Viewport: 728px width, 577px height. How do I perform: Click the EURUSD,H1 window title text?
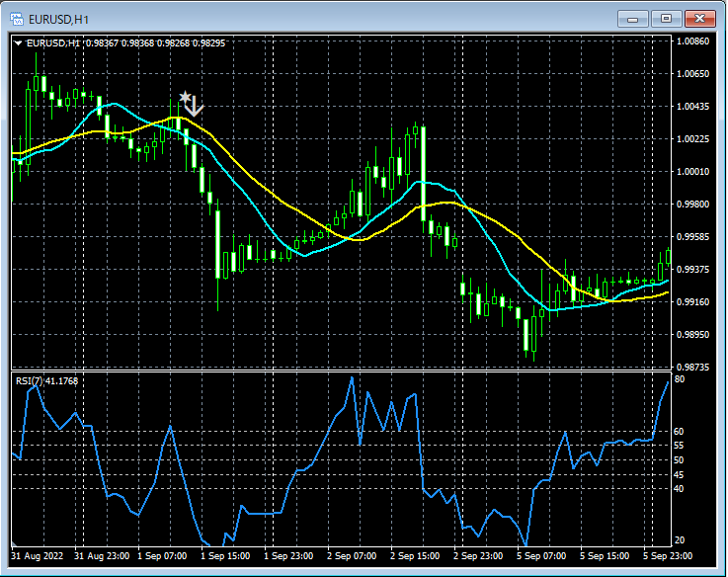[x=58, y=20]
